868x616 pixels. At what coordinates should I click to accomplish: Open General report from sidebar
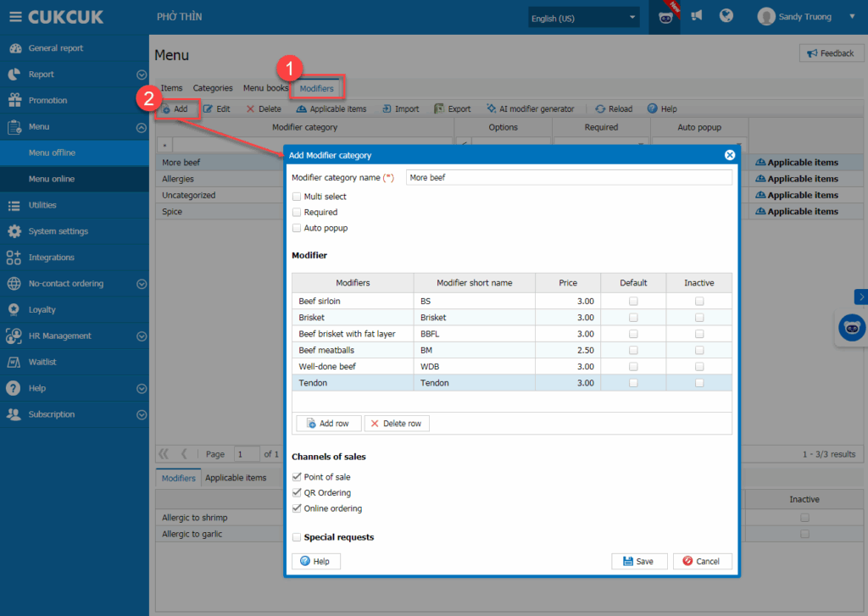(x=56, y=48)
